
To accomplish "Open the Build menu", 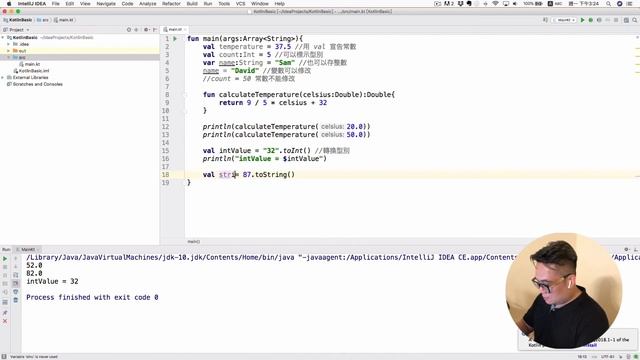I will 192,4.
